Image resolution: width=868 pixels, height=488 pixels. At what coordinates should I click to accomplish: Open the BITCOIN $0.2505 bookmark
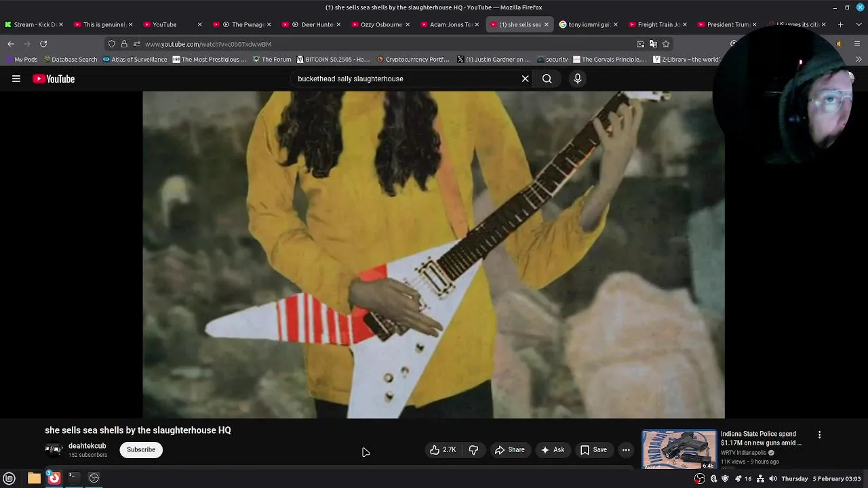333,60
